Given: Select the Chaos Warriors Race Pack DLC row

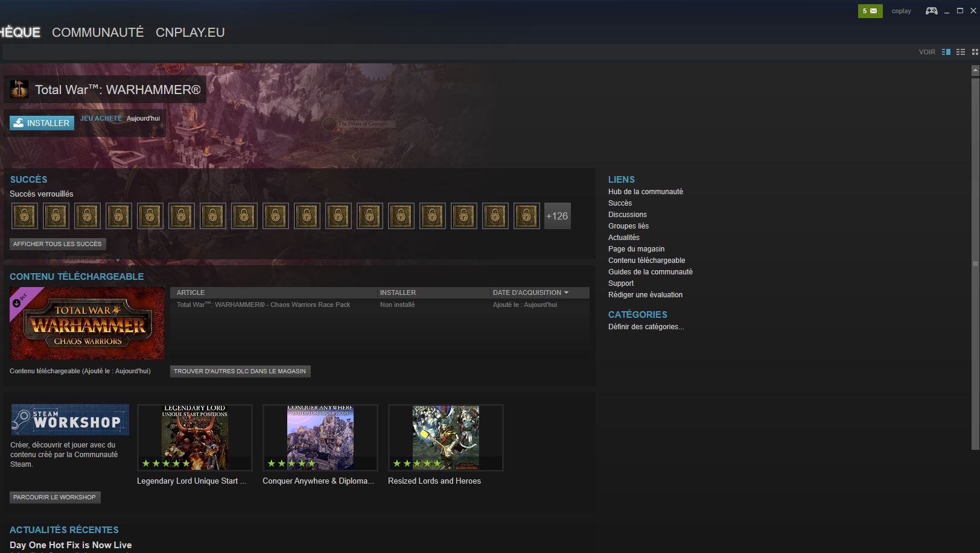Looking at the screenshot, I should 380,305.
